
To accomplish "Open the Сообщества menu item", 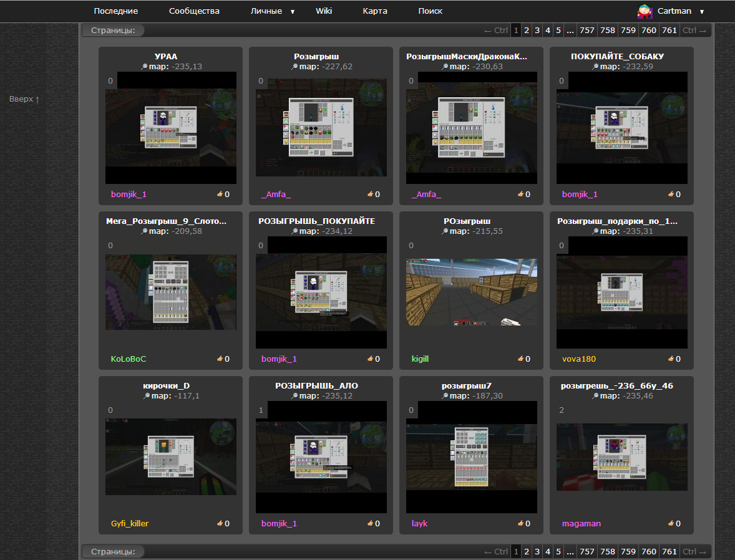I will tap(194, 11).
